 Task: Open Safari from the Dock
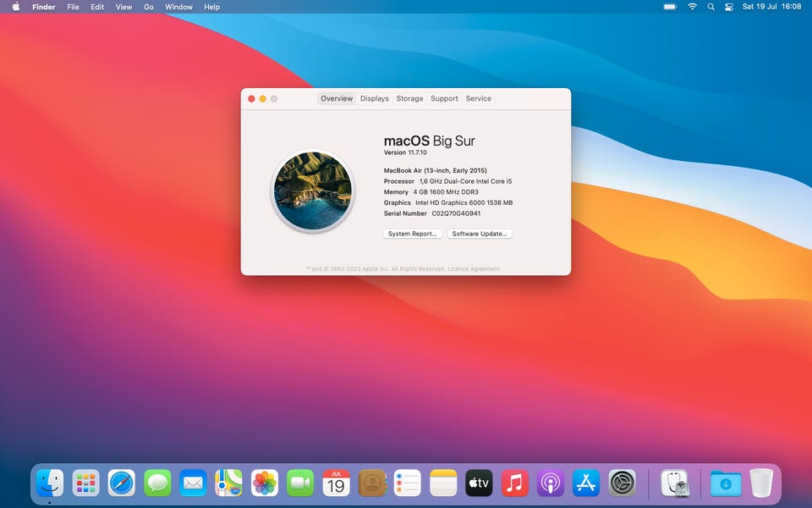tap(121, 483)
